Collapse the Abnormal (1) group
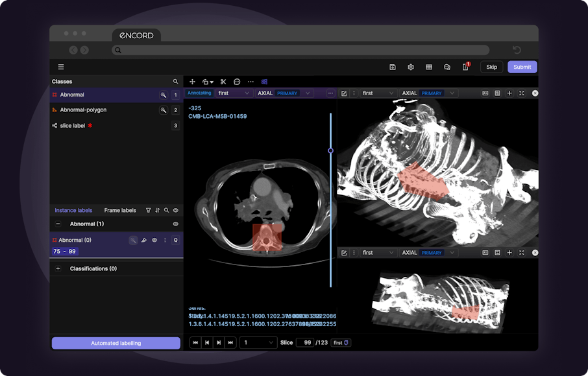Screen dimensions: 588x376 pos(58,224)
